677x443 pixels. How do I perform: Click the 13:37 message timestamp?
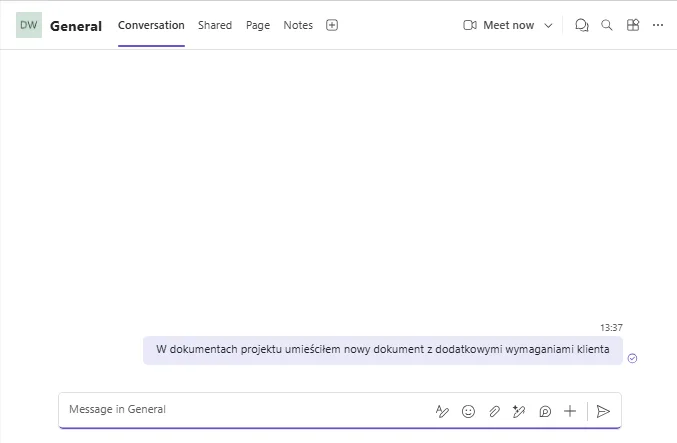coord(611,328)
